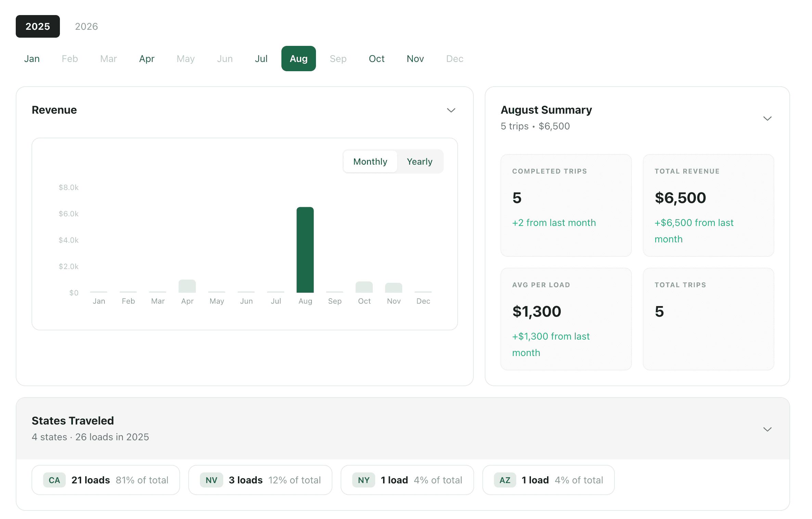This screenshot has width=812, height=519.
Task: Collapse the States Traveled section
Action: 767,429
